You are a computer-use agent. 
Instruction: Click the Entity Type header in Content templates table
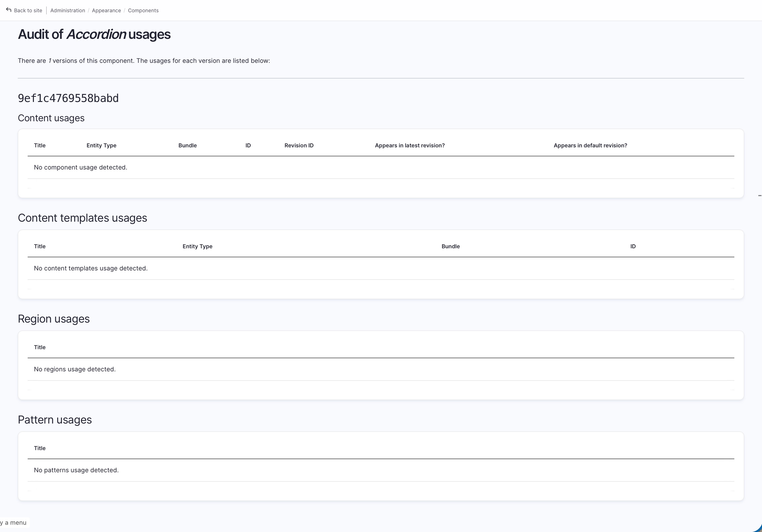(198, 246)
